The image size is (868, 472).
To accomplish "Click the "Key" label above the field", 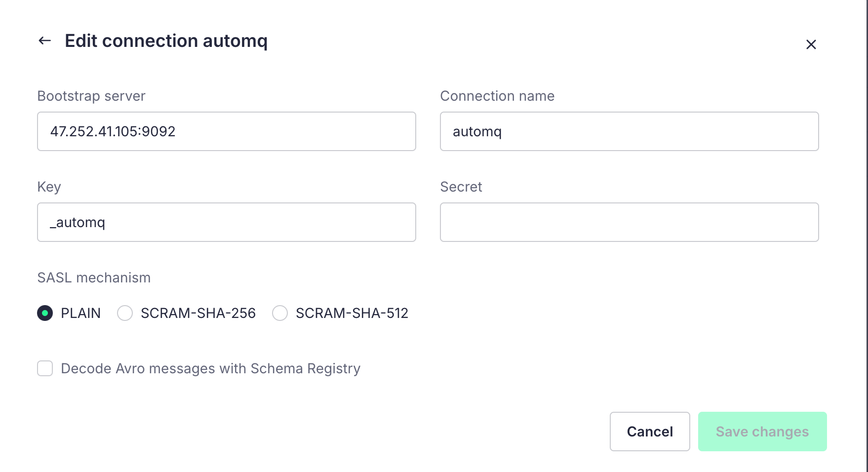I will [x=49, y=187].
